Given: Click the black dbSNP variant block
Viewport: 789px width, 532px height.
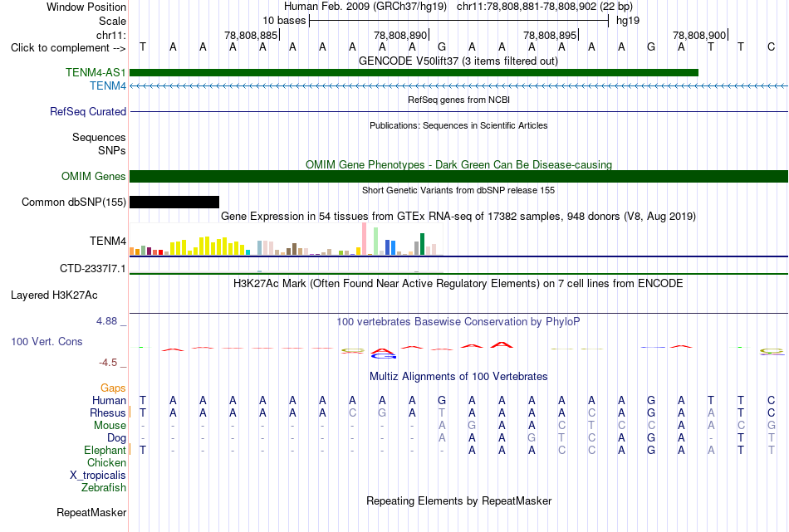Looking at the screenshot, I should pos(174,203).
